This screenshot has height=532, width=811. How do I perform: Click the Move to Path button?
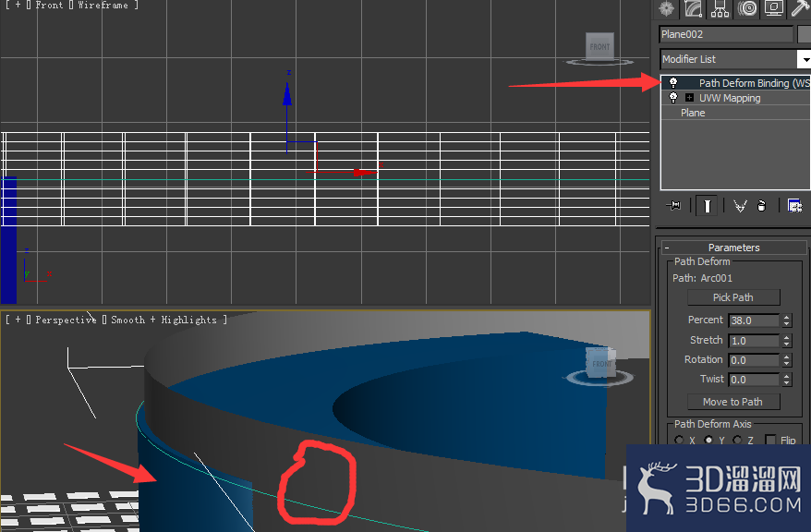point(733,402)
